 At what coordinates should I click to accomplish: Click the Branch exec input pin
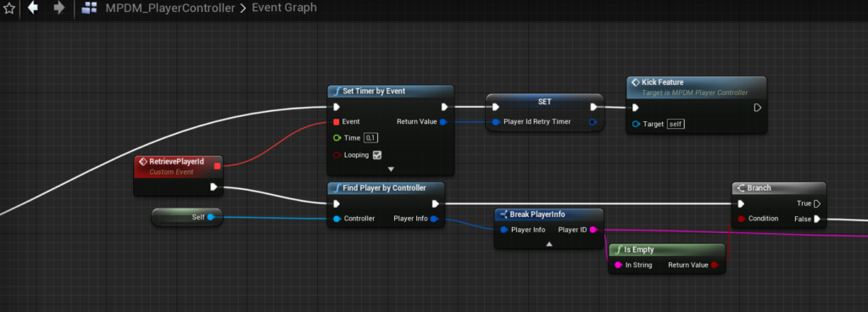click(x=741, y=203)
